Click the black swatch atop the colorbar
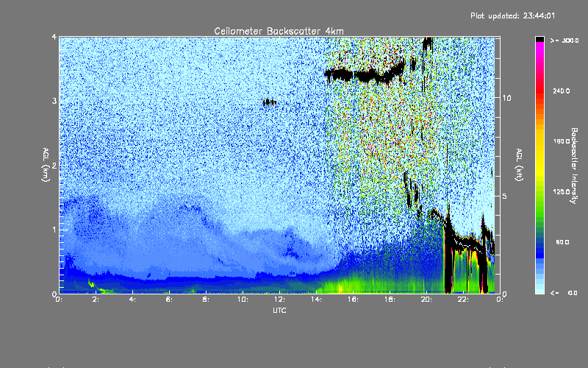588x368 pixels. pyautogui.click(x=539, y=40)
